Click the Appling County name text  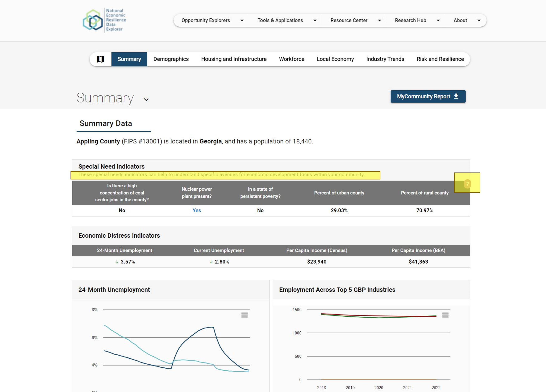(98, 141)
